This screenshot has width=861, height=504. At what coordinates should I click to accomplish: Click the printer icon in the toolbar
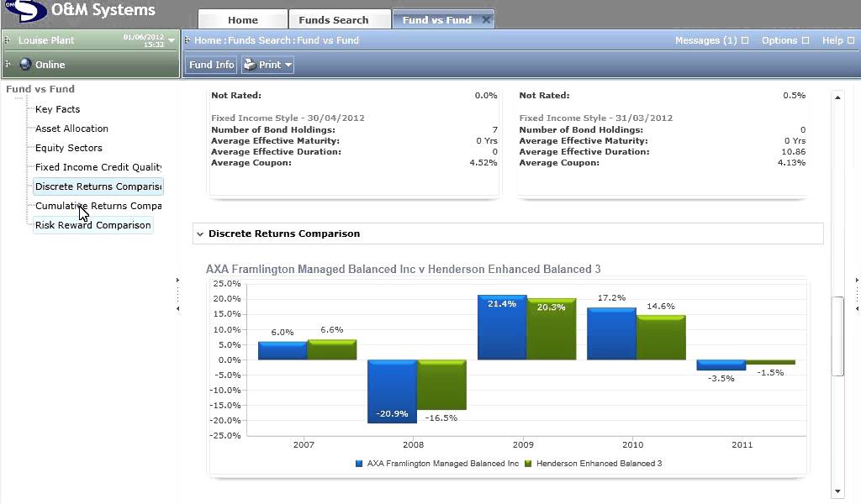250,65
